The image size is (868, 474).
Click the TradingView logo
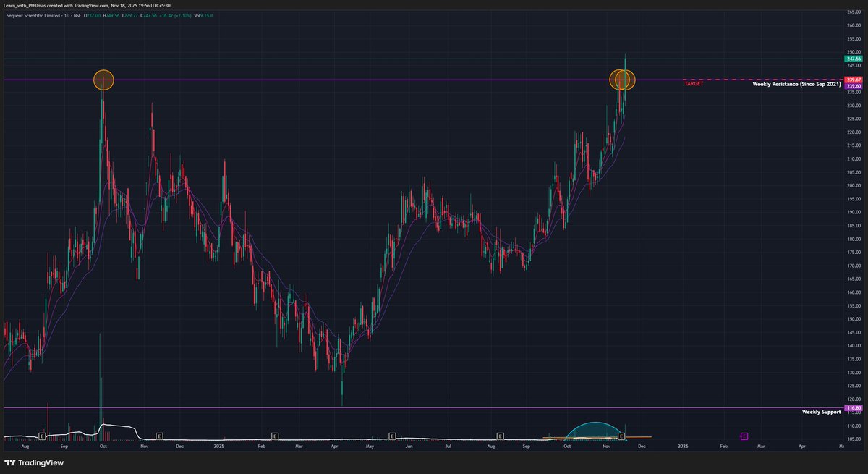[33, 463]
